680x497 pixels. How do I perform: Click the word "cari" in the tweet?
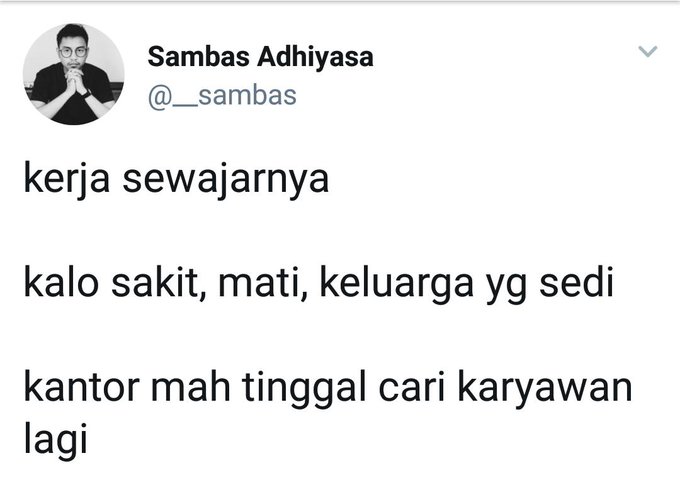click(412, 387)
